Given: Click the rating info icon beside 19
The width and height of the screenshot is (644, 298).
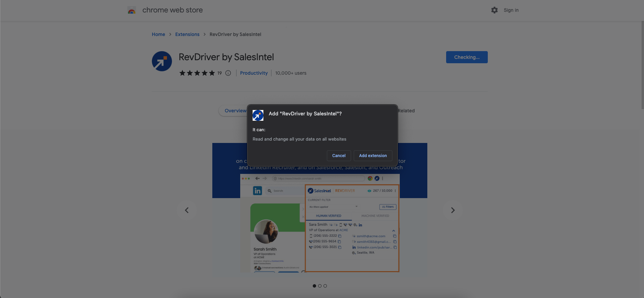Looking at the screenshot, I should click(228, 73).
